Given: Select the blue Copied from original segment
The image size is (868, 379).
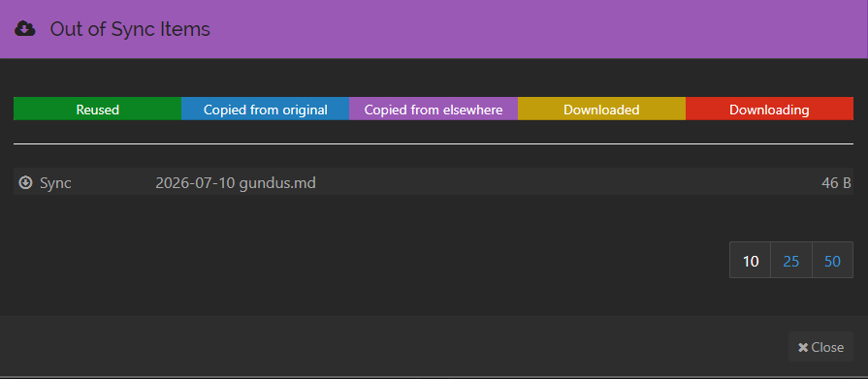Looking at the screenshot, I should click(265, 109).
